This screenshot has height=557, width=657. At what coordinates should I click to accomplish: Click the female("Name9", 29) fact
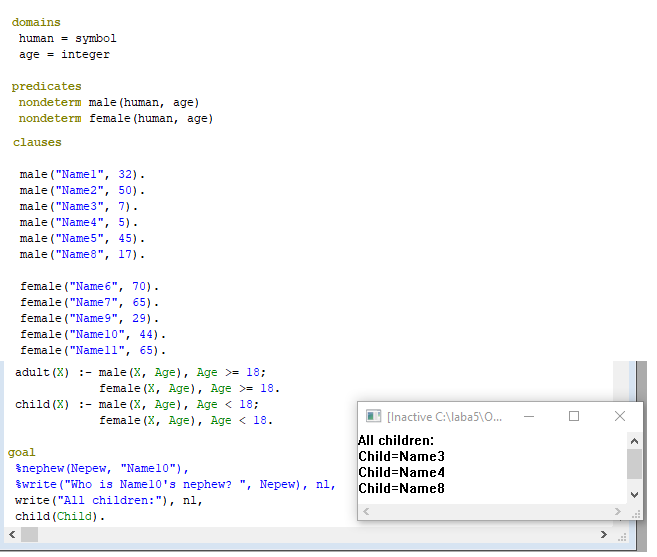(x=90, y=318)
